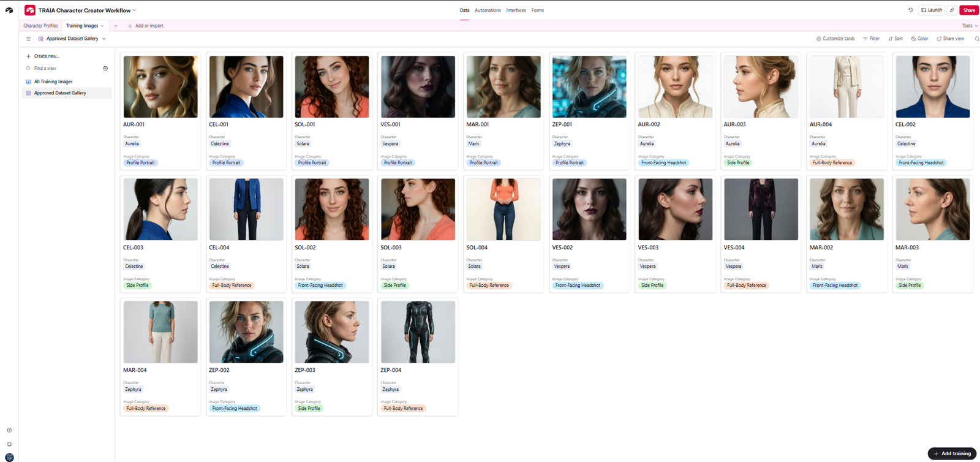Select Approved Dataset Gallery in sidebar

[x=67, y=93]
